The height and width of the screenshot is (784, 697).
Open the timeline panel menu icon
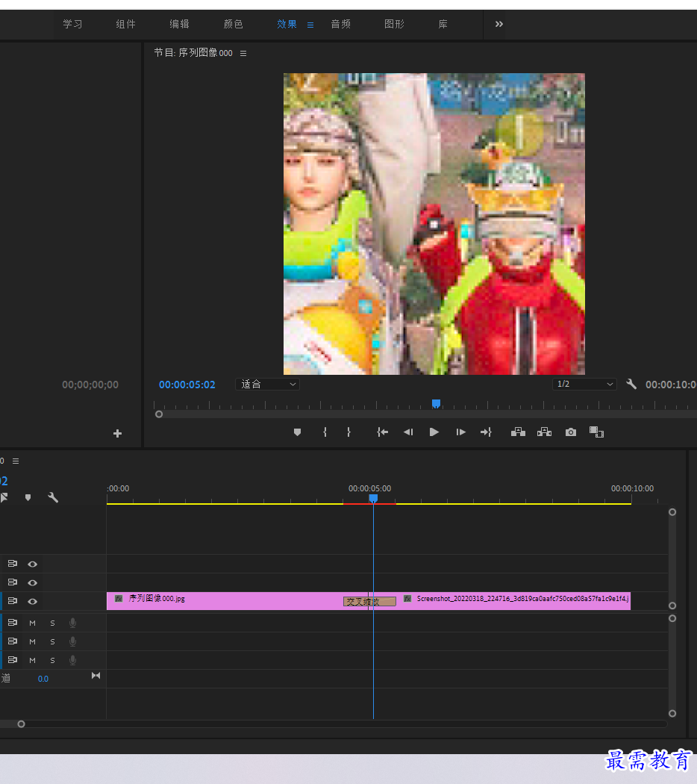[16, 461]
